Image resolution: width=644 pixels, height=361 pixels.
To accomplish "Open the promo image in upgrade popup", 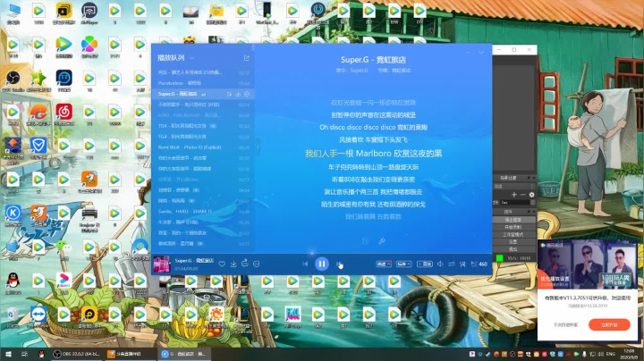I will coord(588,265).
